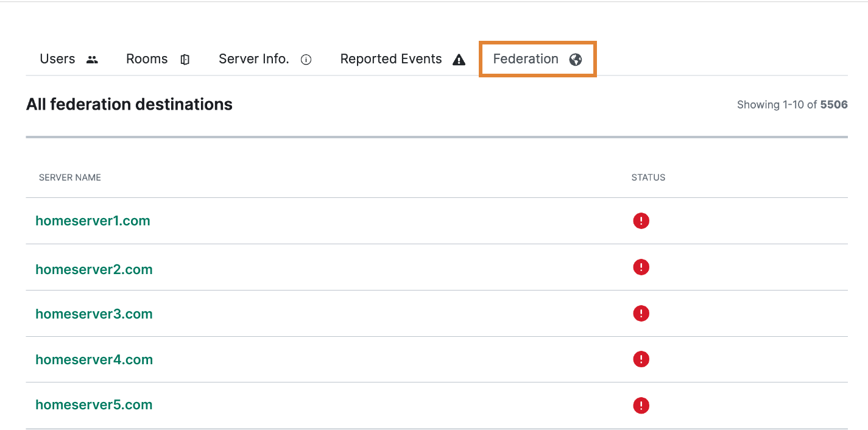Click the SERVER NAME column header
This screenshot has height=430, width=868.
pos(70,178)
